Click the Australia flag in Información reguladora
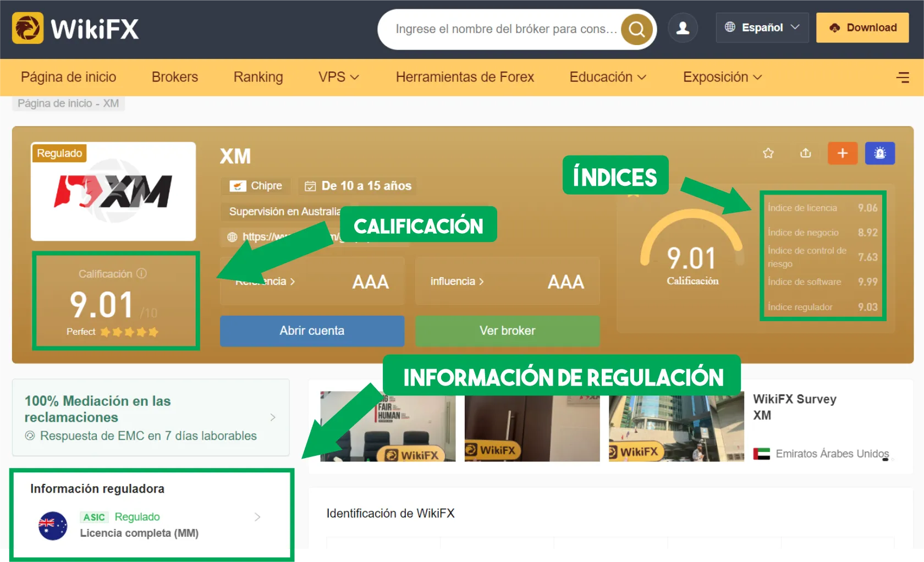The image size is (924, 562). click(x=53, y=526)
